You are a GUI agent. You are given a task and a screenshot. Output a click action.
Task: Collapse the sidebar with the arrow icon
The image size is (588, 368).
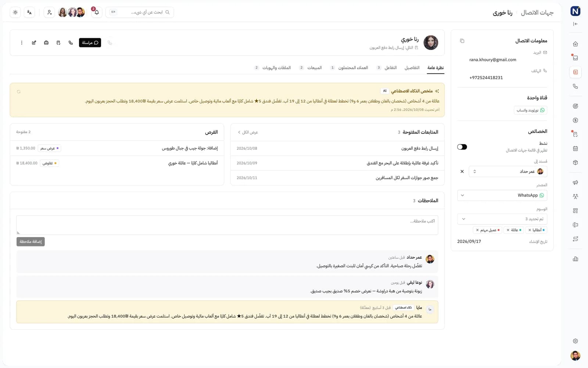click(x=576, y=24)
